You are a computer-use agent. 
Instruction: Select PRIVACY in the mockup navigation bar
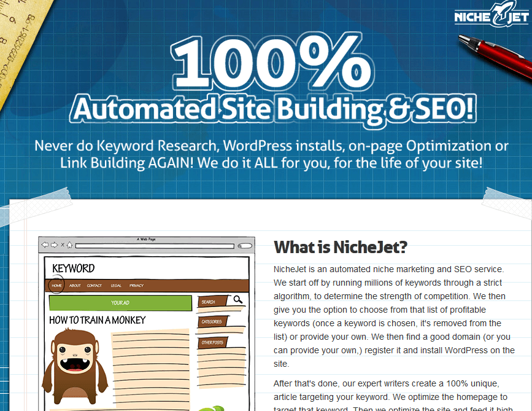click(x=136, y=286)
